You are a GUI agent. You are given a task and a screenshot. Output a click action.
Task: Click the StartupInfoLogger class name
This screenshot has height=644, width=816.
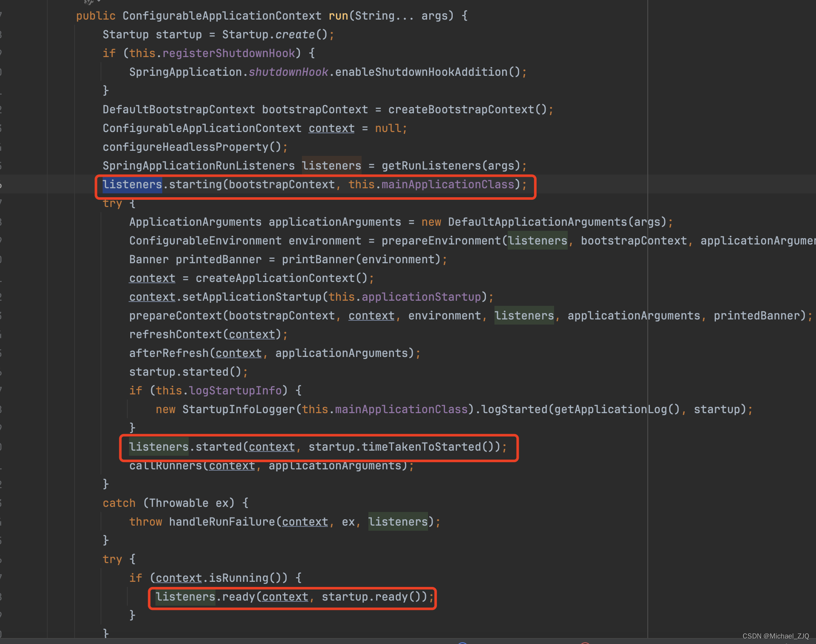pos(238,409)
